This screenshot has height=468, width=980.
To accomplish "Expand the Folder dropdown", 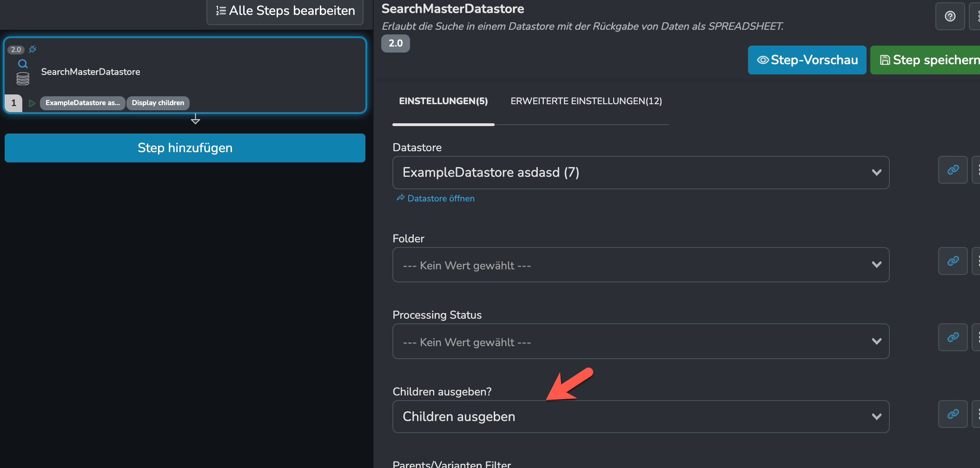I will click(641, 265).
